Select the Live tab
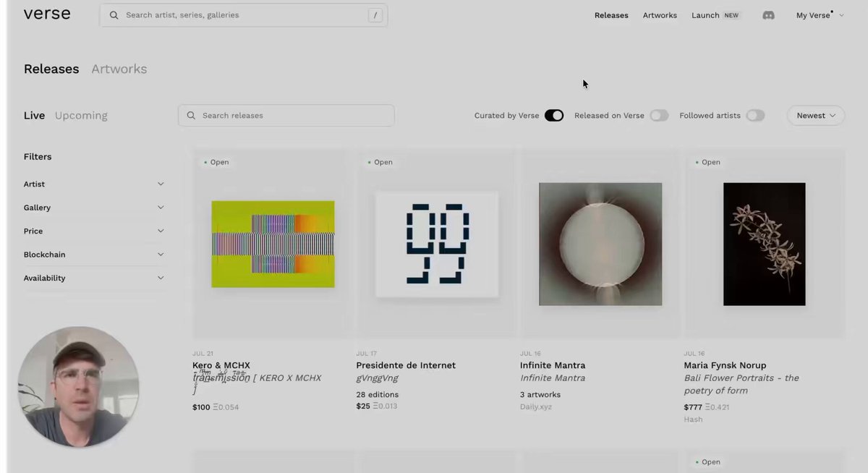 tap(34, 116)
